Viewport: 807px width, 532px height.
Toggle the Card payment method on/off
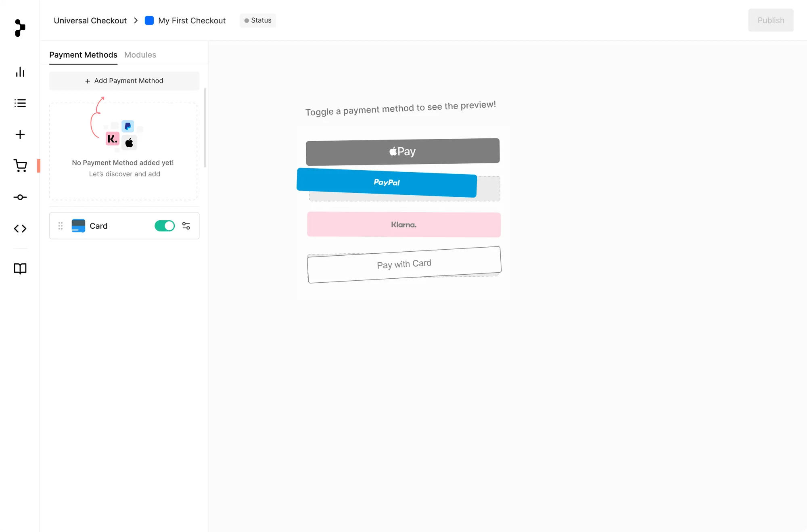click(165, 226)
